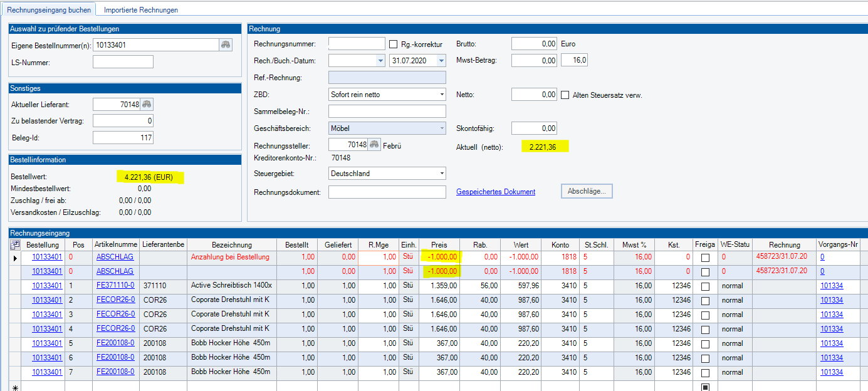868x391 pixels.
Task: Click the LS-Nummer text field
Action: pos(123,61)
